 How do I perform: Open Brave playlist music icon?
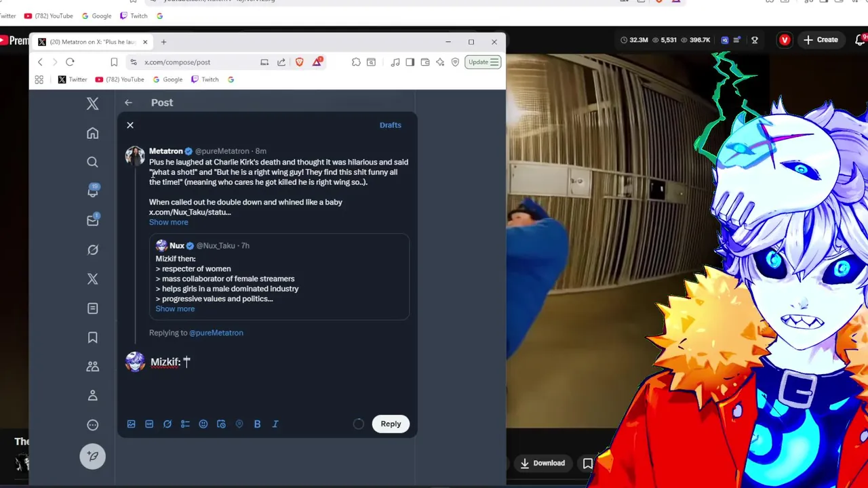(x=395, y=62)
